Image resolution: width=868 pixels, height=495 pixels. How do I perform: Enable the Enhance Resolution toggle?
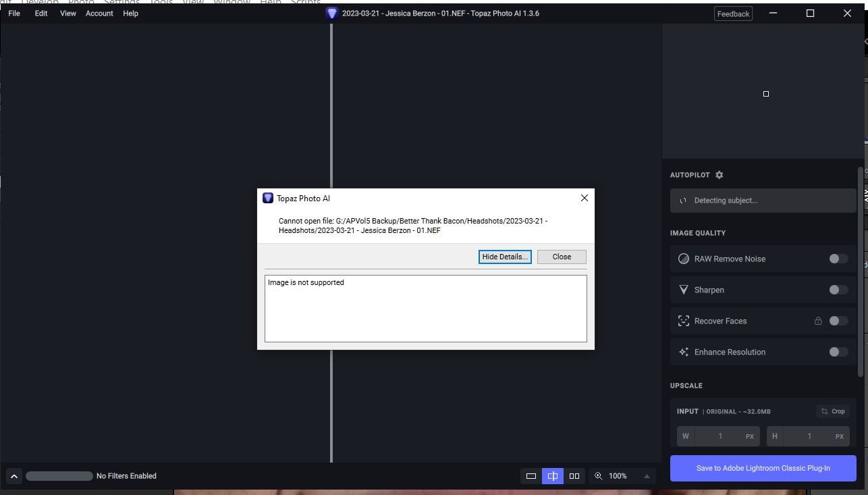838,352
